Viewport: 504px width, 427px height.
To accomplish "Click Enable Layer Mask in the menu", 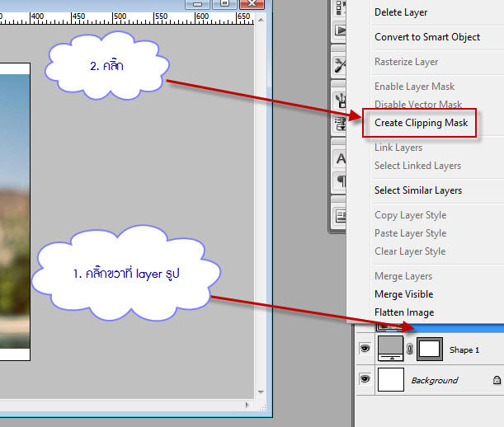I will coord(415,87).
